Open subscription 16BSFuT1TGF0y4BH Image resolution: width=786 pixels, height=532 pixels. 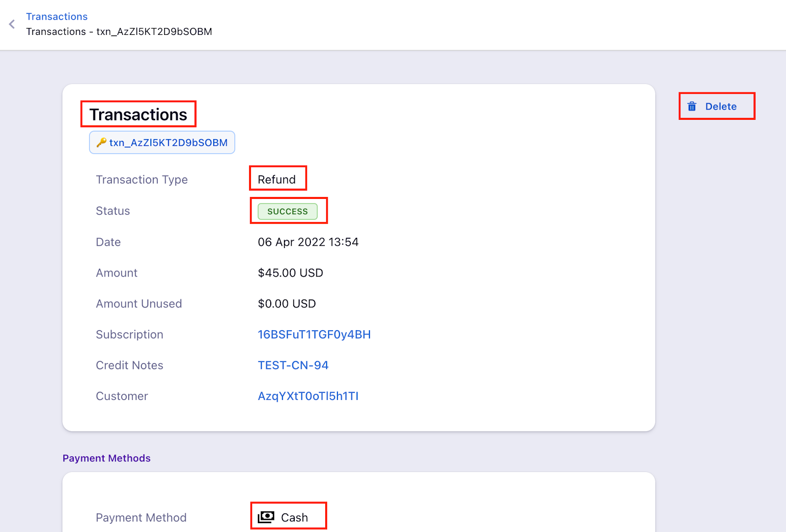(x=314, y=335)
